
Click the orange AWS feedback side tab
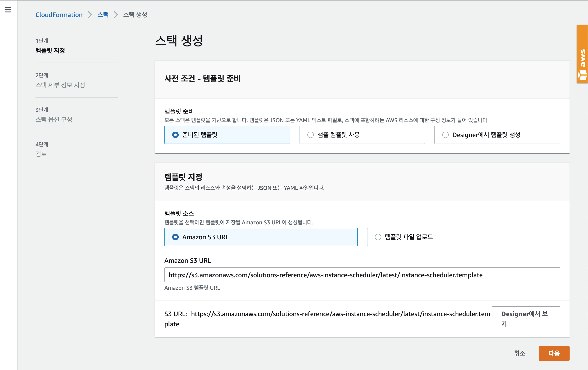(583, 54)
